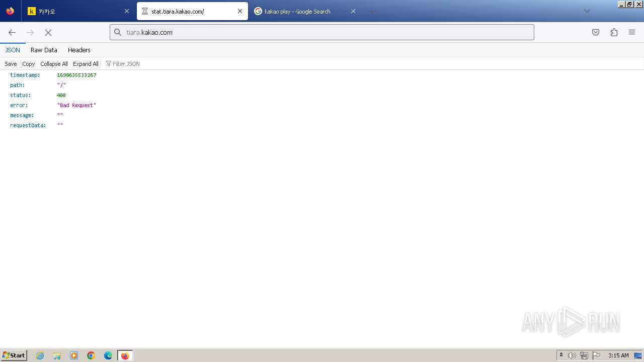Open the list all tabs dropdown
The image size is (644, 362).
tap(587, 11)
